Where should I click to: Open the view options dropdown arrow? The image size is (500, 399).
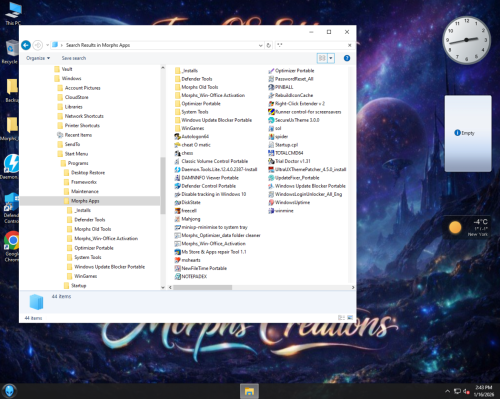click(x=331, y=58)
